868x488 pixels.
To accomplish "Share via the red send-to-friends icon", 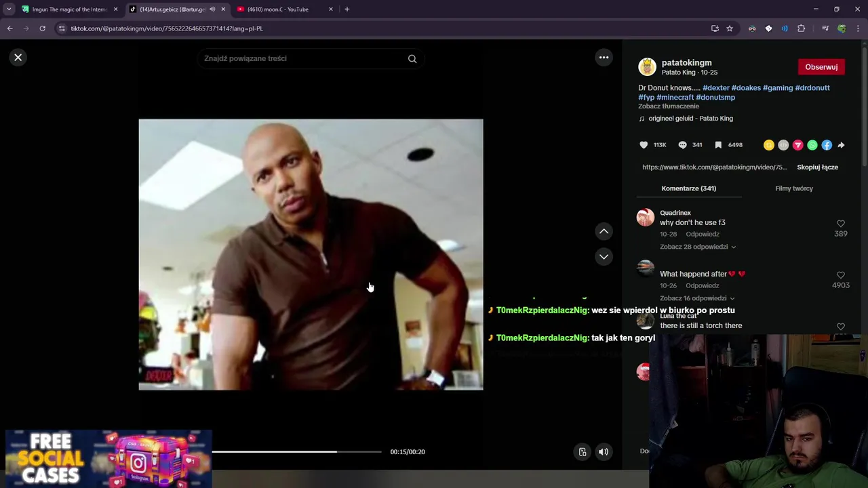I will [797, 145].
